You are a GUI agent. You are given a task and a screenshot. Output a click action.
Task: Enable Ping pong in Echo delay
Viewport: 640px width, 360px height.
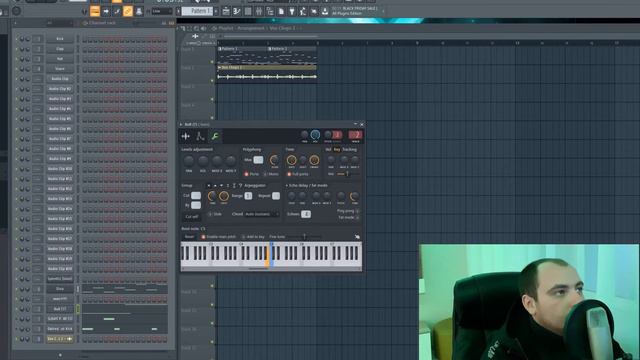[x=348, y=211]
